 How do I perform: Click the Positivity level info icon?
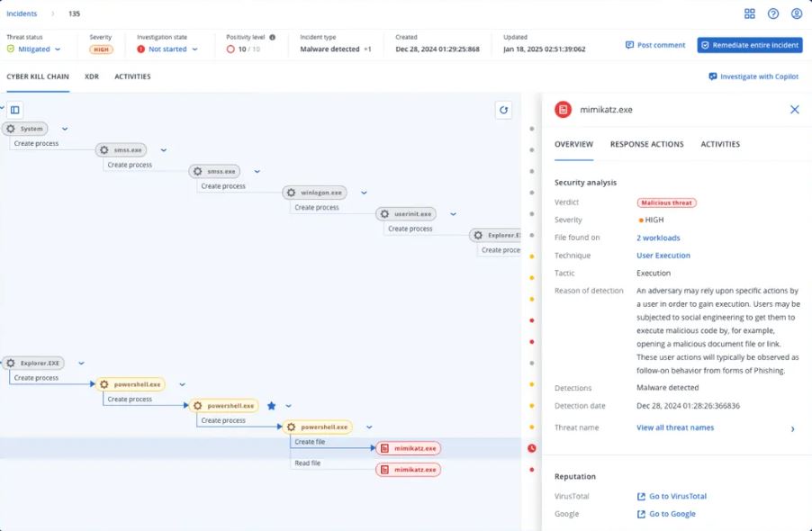273,38
